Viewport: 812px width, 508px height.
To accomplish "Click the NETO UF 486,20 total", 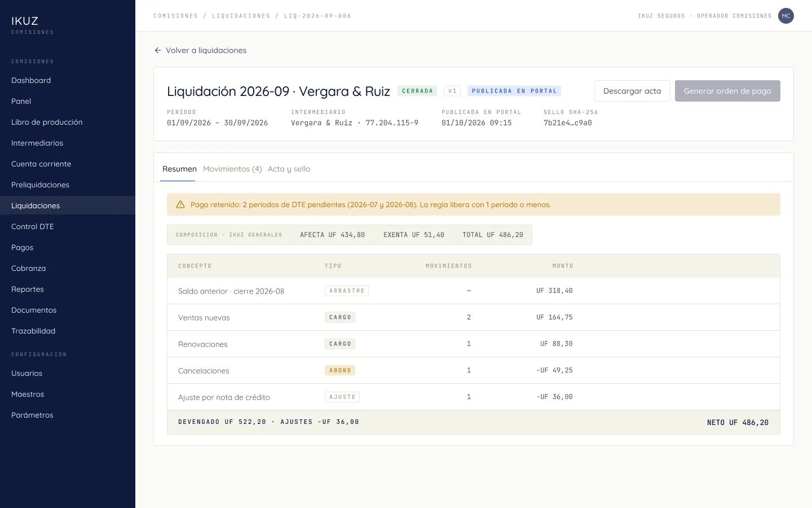I will coord(738,422).
